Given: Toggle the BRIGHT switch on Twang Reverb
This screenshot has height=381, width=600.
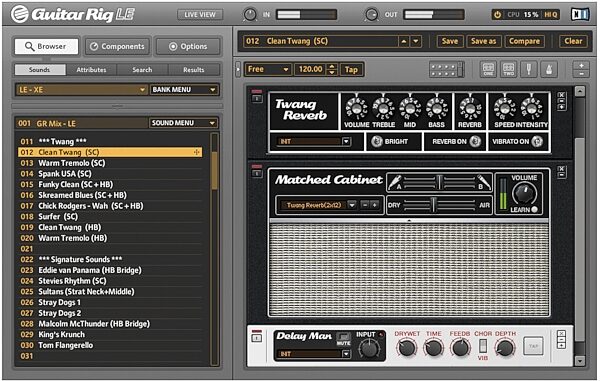Looking at the screenshot, I should (x=377, y=141).
